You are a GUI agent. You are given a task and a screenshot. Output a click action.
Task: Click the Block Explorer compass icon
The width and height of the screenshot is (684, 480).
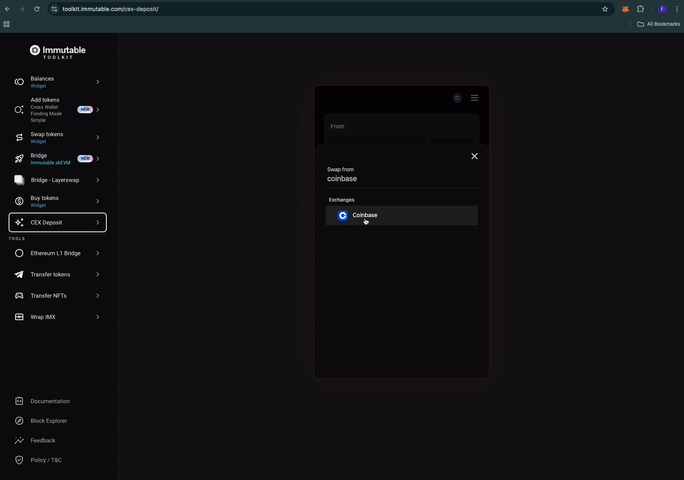[x=19, y=421]
